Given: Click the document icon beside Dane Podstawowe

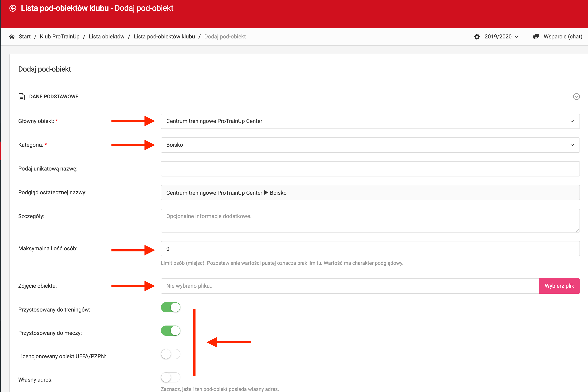Looking at the screenshot, I should [22, 96].
